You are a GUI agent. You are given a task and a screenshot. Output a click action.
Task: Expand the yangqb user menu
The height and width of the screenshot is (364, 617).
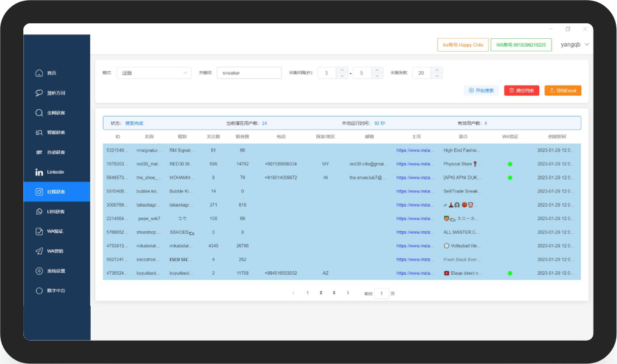point(574,45)
